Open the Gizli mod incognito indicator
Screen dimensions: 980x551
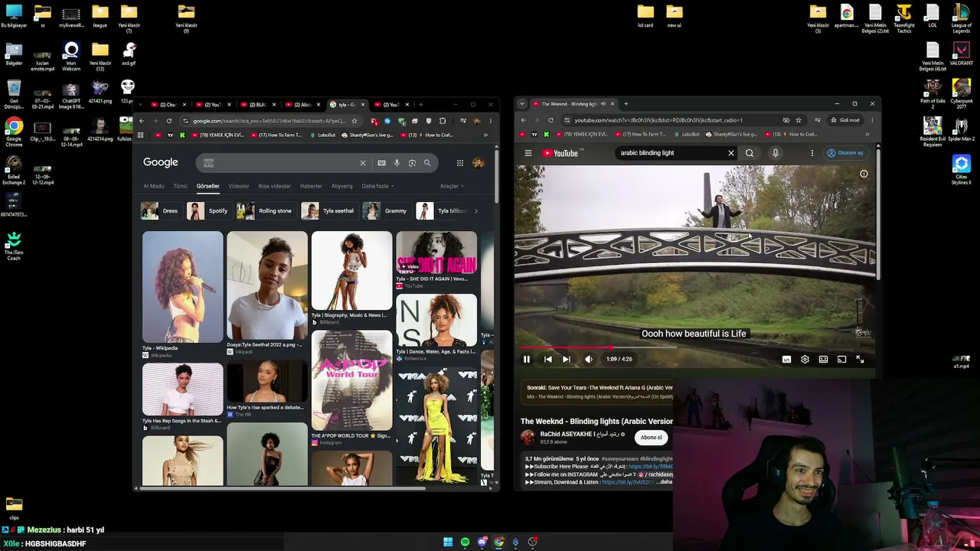[x=845, y=120]
